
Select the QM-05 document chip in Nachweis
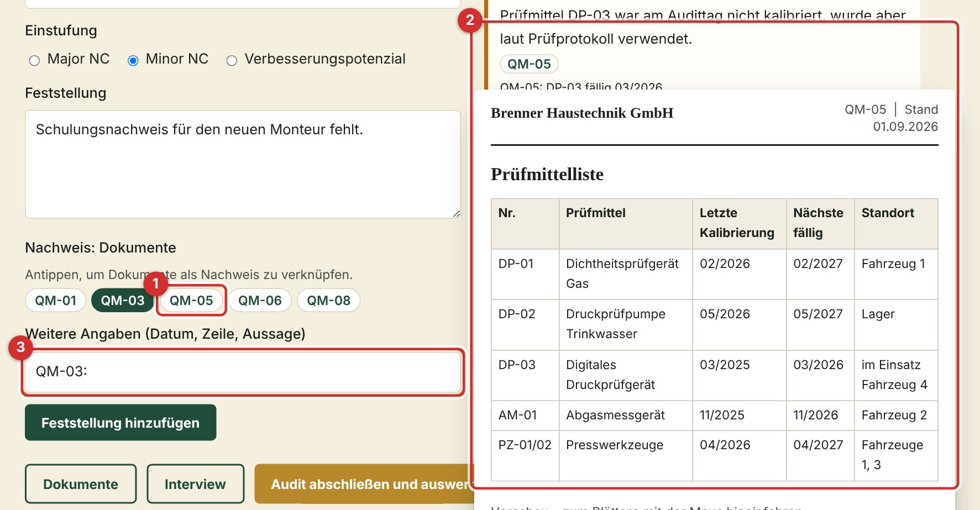191,301
